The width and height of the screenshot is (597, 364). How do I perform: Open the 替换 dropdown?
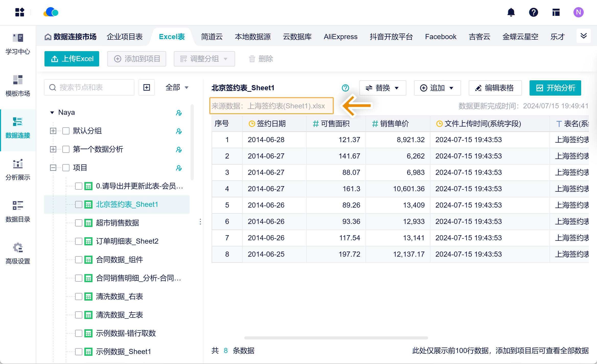tap(383, 88)
